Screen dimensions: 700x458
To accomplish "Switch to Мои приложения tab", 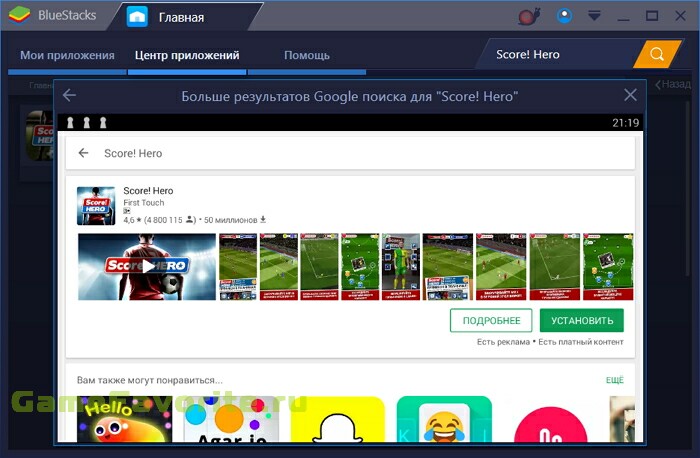I will tap(67, 55).
